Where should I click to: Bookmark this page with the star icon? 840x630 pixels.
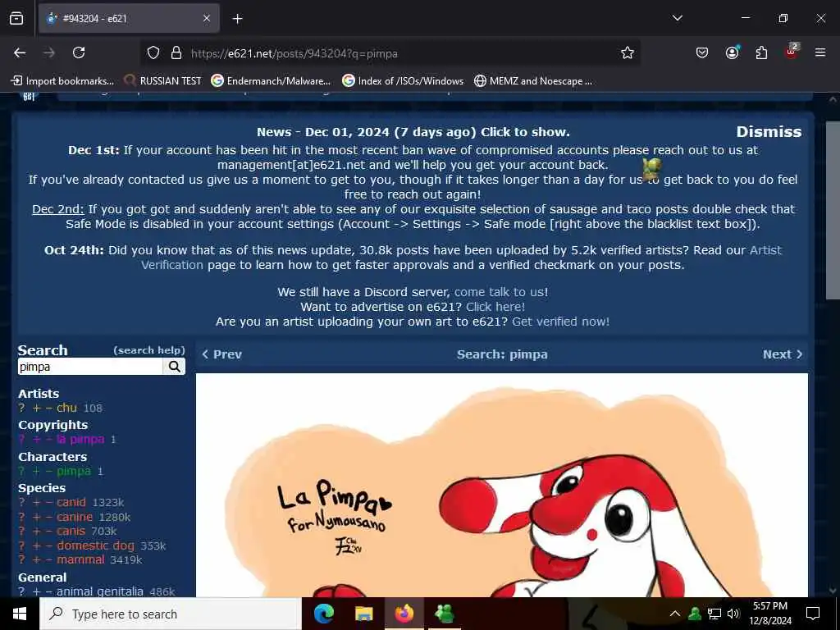point(628,52)
